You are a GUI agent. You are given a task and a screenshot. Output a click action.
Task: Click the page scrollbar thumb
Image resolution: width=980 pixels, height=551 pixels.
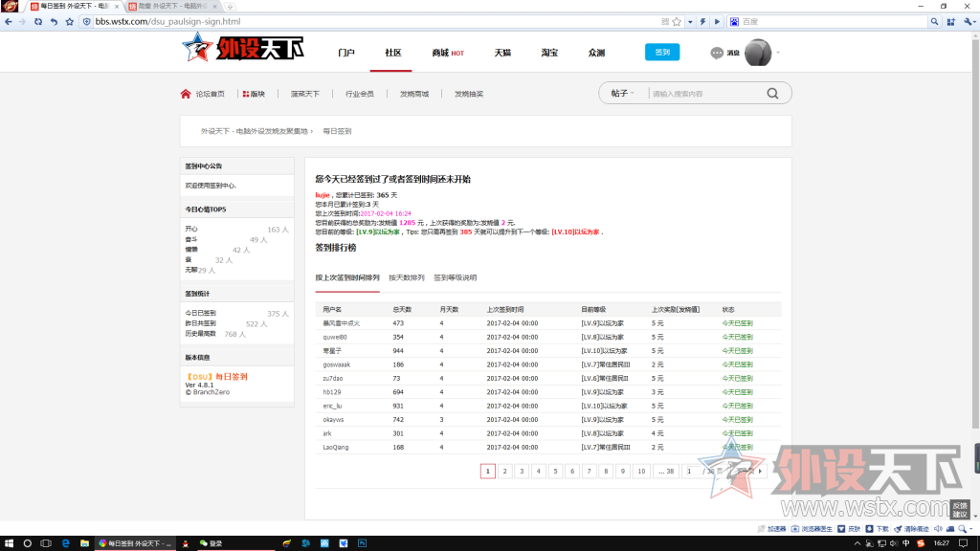[975, 457]
